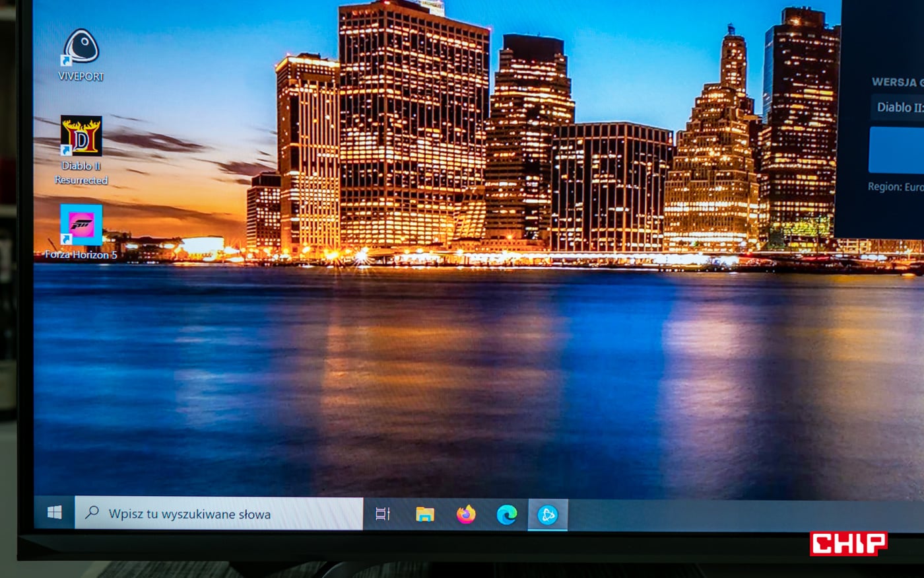The height and width of the screenshot is (578, 924).
Task: Open the VIVEPORT desktop shortcut icon
Action: [x=81, y=48]
